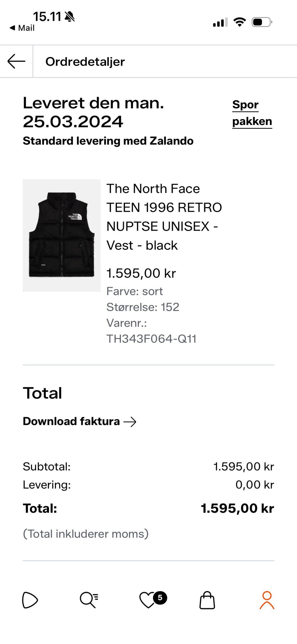This screenshot has height=644, width=297.
Task: Return to Mail app
Action: point(22,28)
